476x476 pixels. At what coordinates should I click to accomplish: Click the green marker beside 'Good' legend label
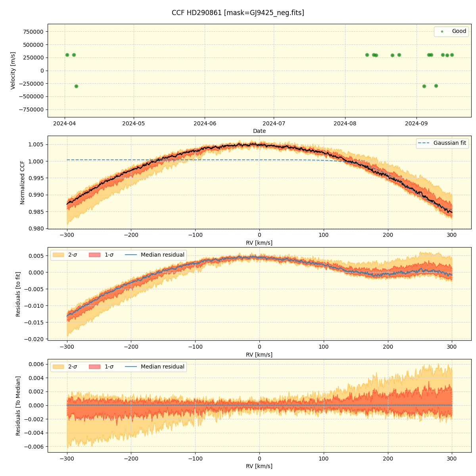[442, 31]
